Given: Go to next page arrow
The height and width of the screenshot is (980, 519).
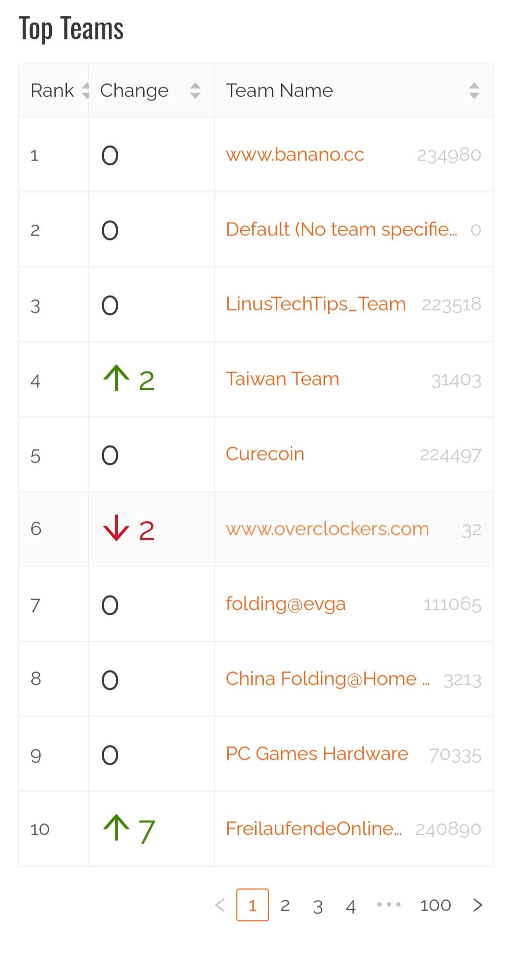Looking at the screenshot, I should [477, 905].
